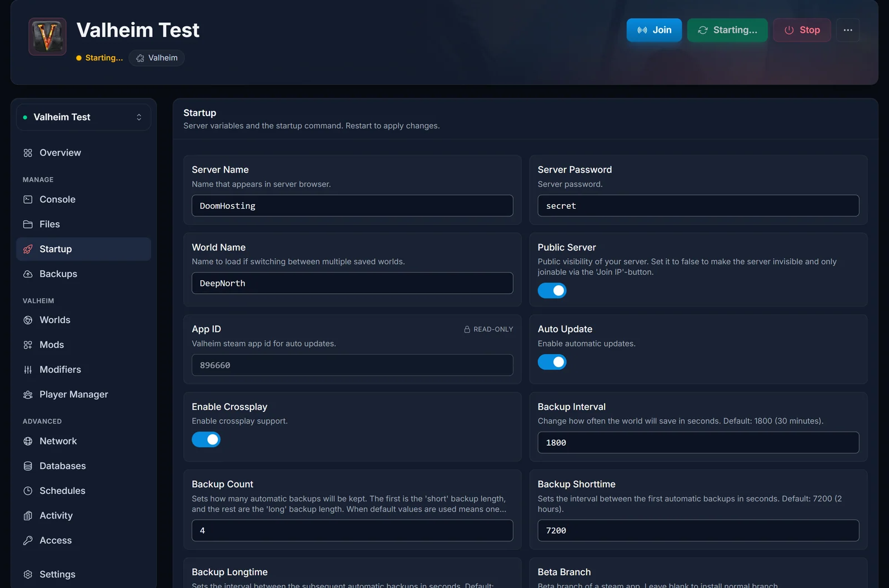Click the Overview grid icon
This screenshot has width=889, height=588.
coord(28,153)
